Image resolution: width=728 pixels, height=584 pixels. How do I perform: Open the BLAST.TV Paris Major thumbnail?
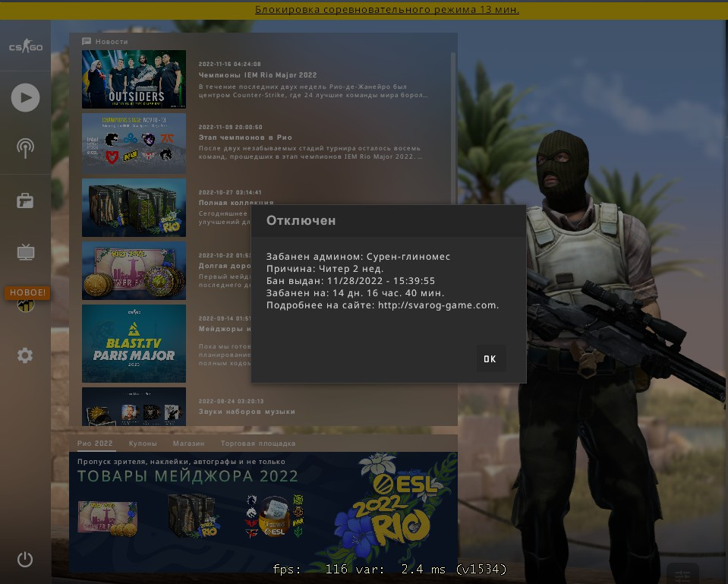[134, 343]
